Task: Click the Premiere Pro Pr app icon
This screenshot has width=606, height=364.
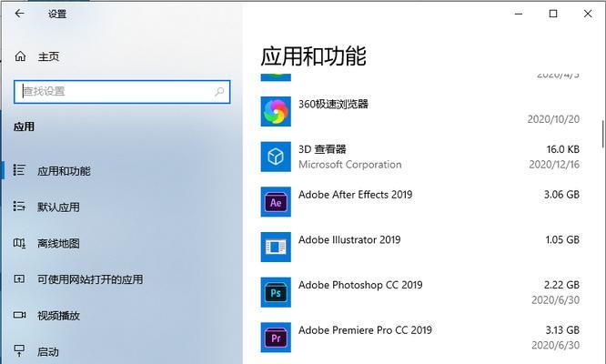Action: pos(276,338)
